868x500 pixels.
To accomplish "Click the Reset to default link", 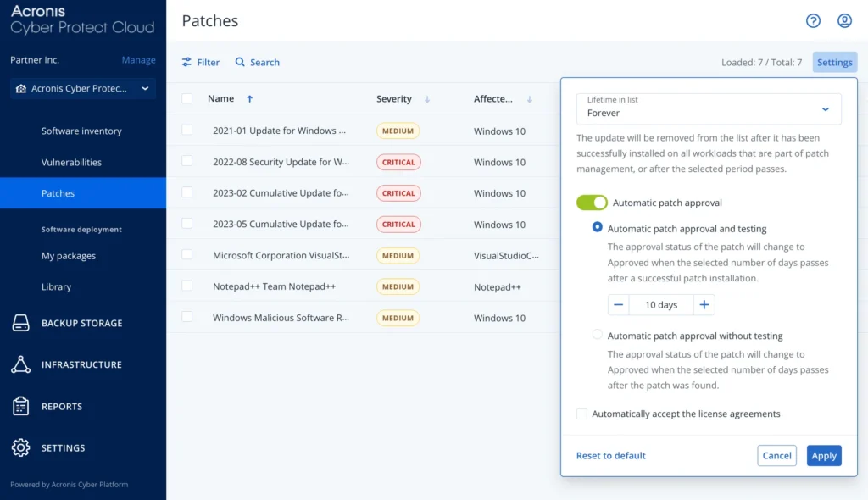I will click(610, 455).
